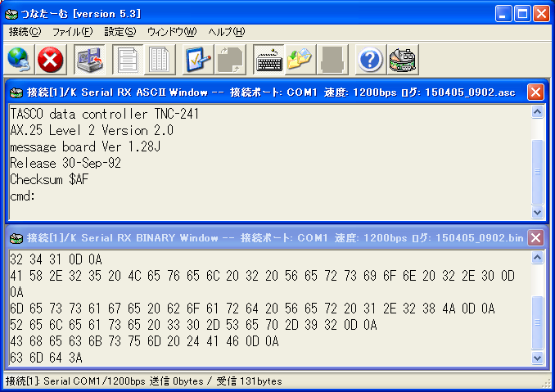Screen dimensions: 555x392
Task: Click the ASCII Window title bar icon
Action: tap(16, 92)
